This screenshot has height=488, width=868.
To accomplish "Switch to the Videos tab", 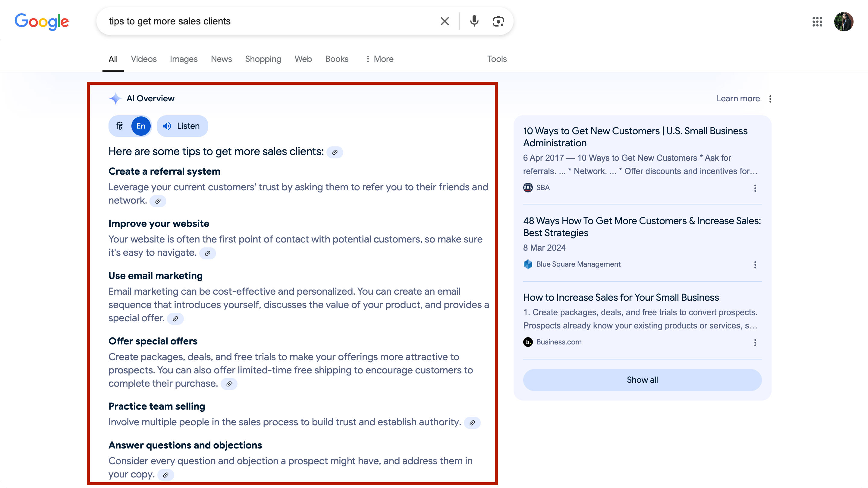I will [143, 59].
